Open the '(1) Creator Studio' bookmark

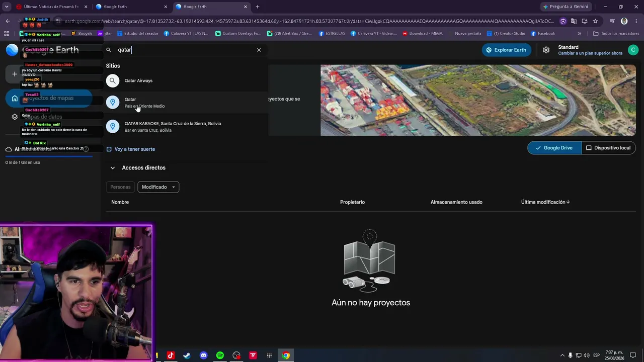pos(506,34)
